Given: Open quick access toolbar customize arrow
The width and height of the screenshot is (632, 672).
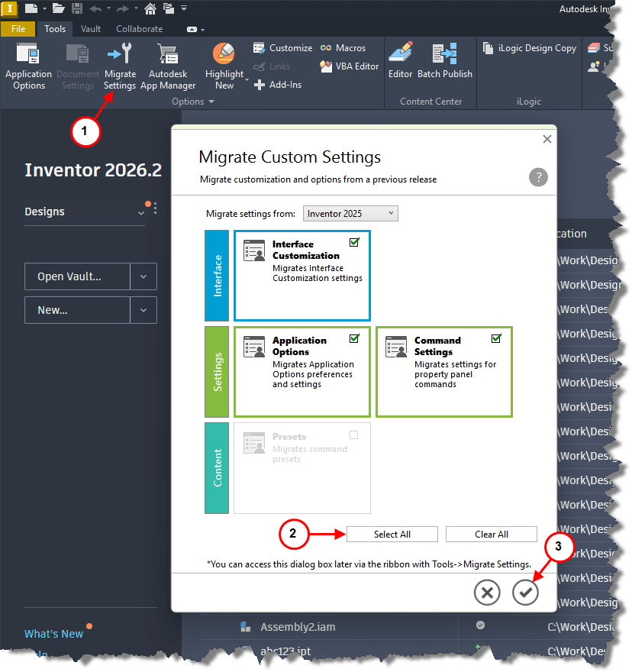Looking at the screenshot, I should point(184,8).
